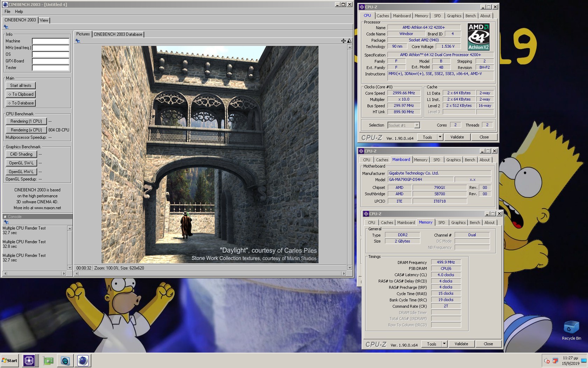Expand the Socket #1 selection dropdown
Screen dimensions: 588x368
pyautogui.click(x=416, y=125)
